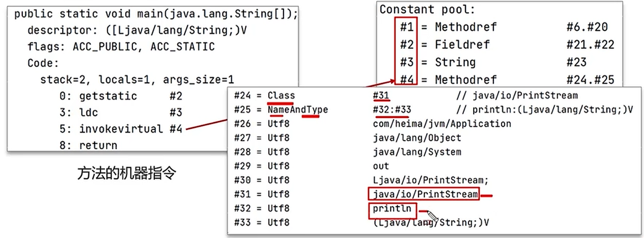
Task: Select #4 in the red-boxed index column
Action: [407, 80]
